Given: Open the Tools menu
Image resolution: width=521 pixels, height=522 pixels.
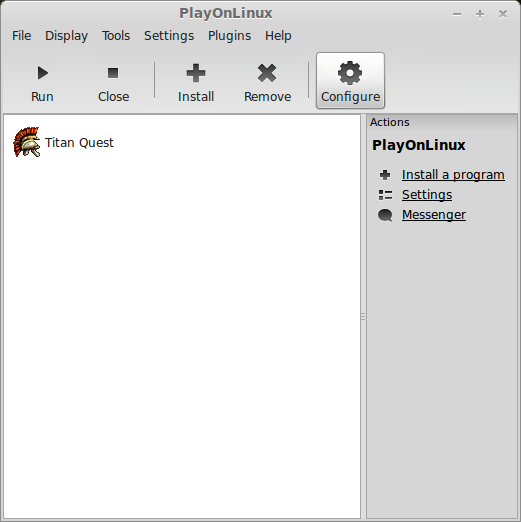Looking at the screenshot, I should click(x=116, y=36).
